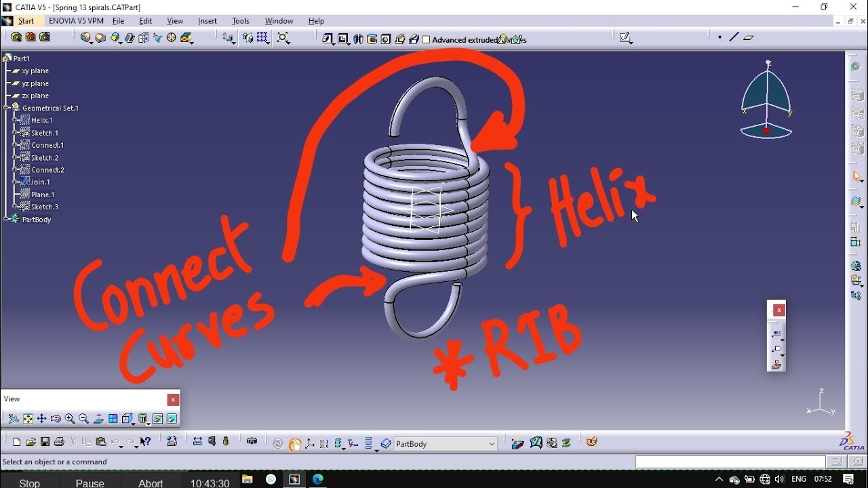Close the floating View toolbar
The width and height of the screenshot is (868, 488).
click(x=173, y=400)
